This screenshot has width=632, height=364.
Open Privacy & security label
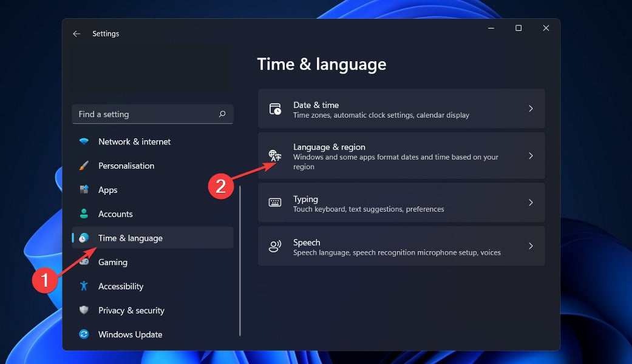[x=131, y=311]
